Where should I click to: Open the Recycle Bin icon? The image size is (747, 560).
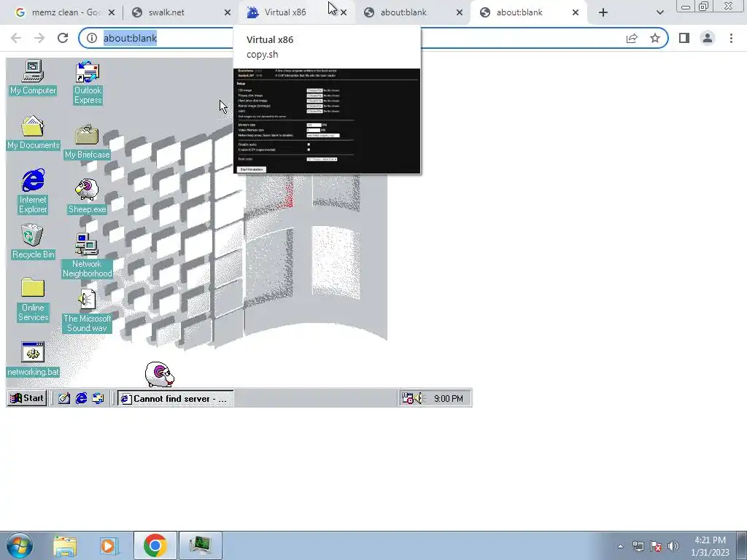33,241
